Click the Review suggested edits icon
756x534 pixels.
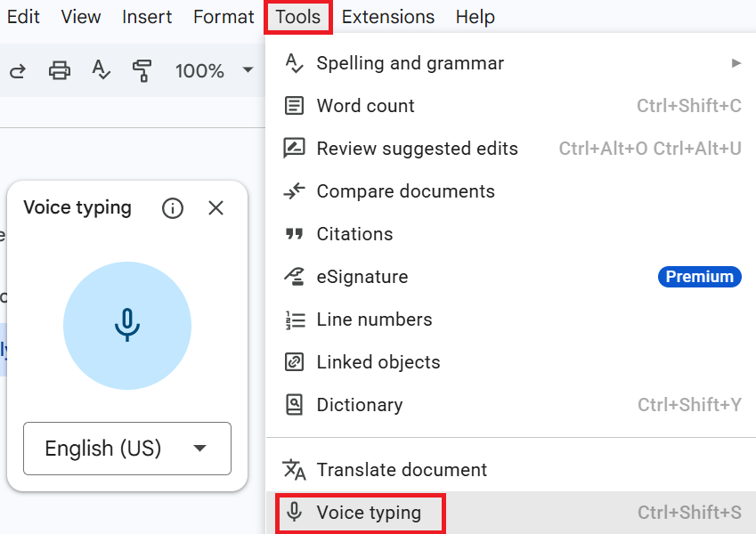pos(294,149)
